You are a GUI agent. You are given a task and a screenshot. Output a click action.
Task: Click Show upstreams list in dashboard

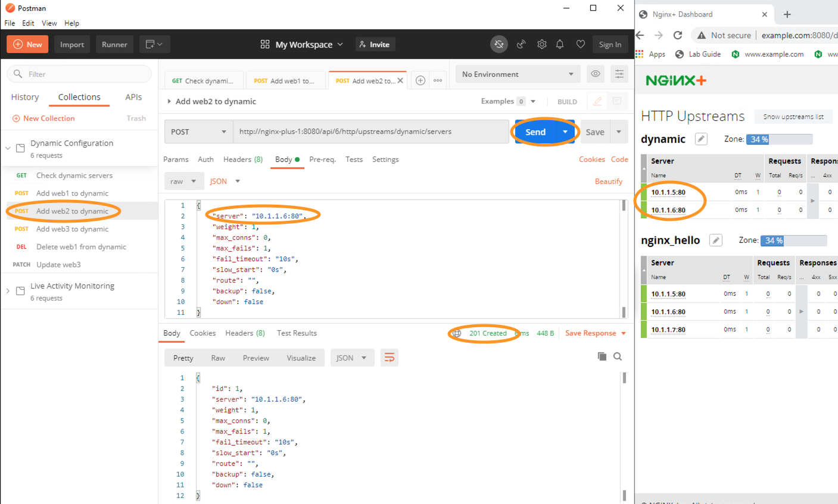[793, 117]
